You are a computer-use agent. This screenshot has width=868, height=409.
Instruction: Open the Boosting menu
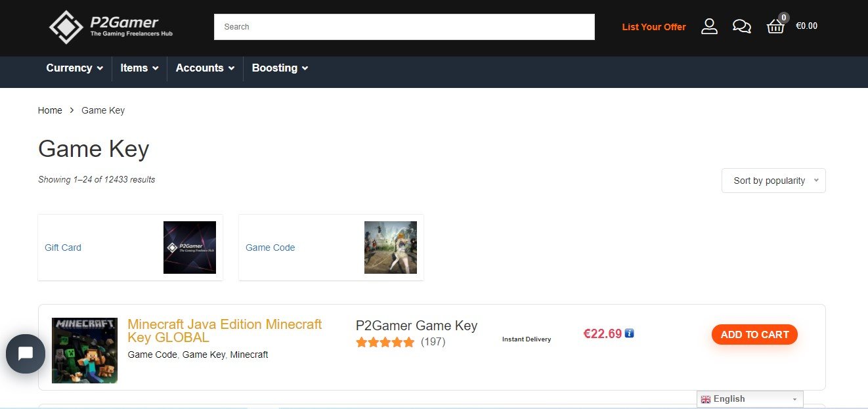pyautogui.click(x=280, y=68)
